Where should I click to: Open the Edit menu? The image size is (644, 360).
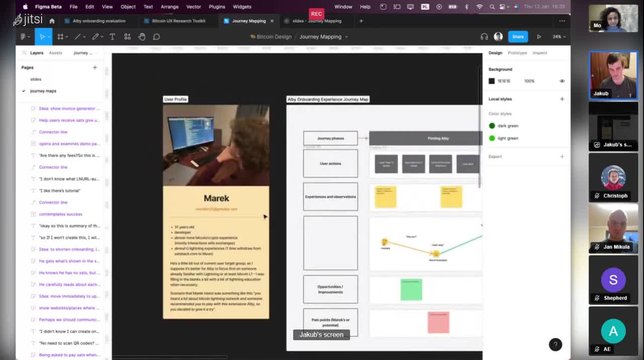pyautogui.click(x=90, y=7)
